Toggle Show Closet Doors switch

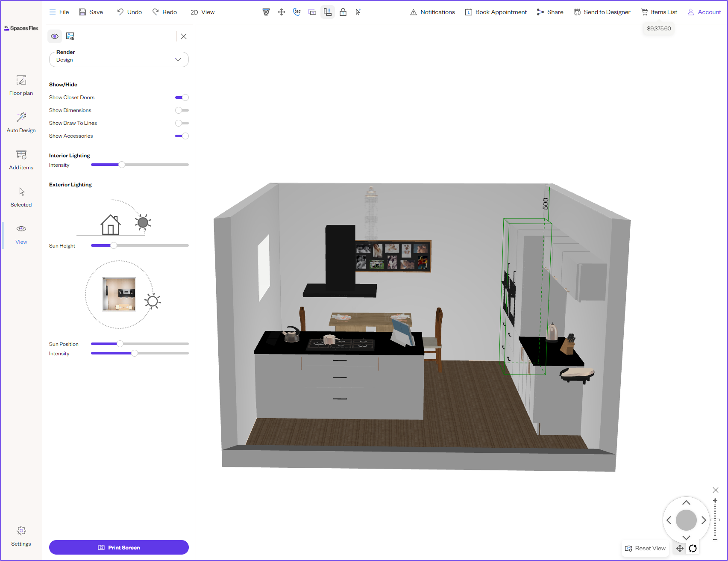(182, 97)
